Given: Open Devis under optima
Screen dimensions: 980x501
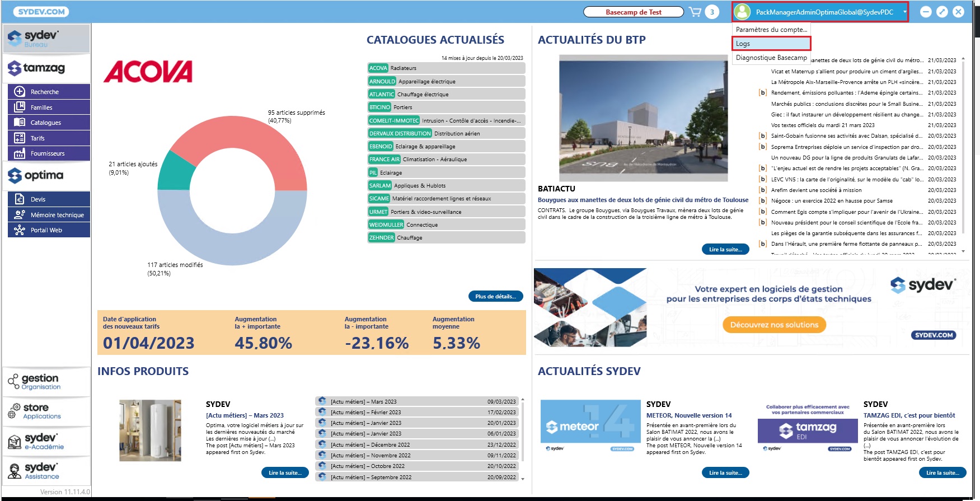Looking at the screenshot, I should 49,199.
